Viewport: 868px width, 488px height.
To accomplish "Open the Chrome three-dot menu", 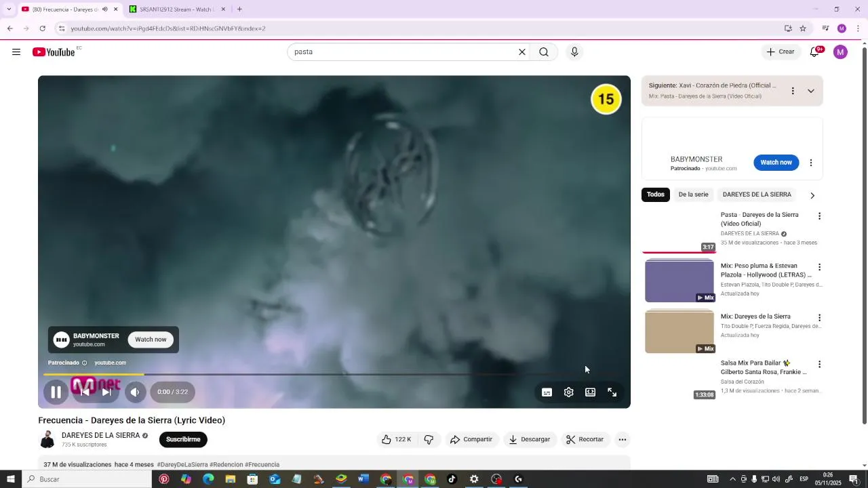I will coord(858,28).
